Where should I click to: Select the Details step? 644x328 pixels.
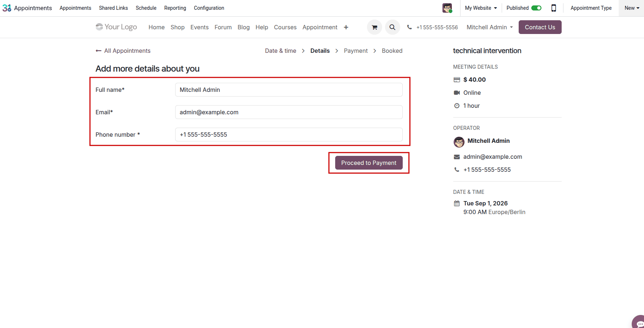point(320,51)
